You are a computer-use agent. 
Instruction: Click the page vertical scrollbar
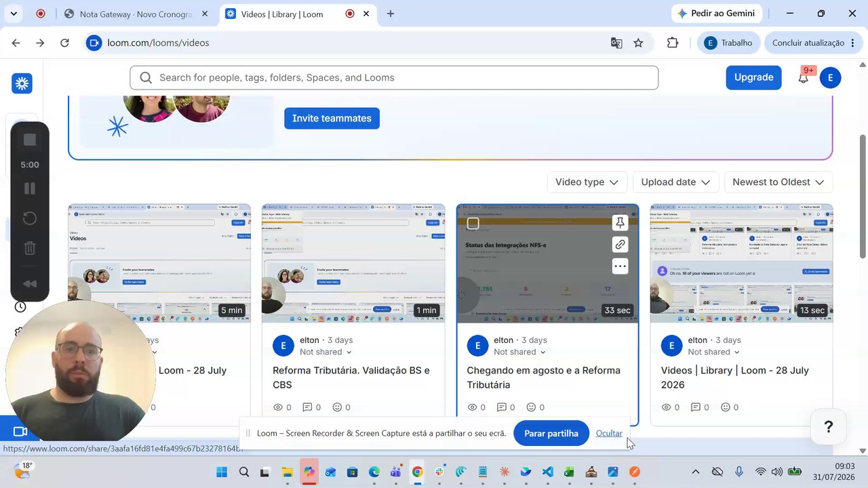tap(863, 196)
